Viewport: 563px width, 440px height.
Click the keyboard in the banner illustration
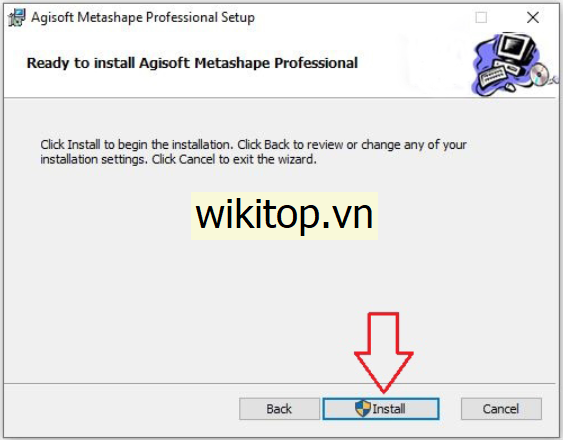(x=493, y=76)
